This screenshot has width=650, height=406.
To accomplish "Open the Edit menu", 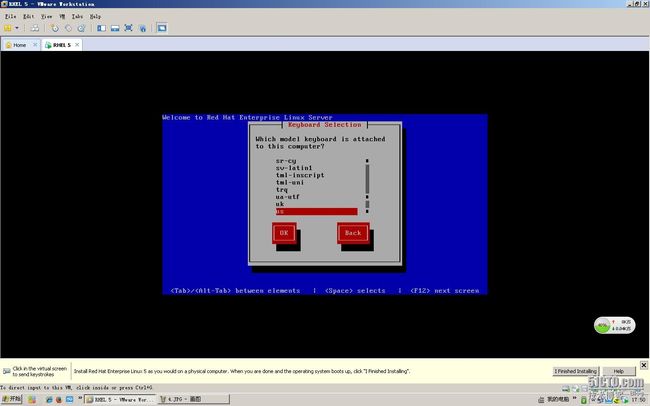I will point(28,17).
